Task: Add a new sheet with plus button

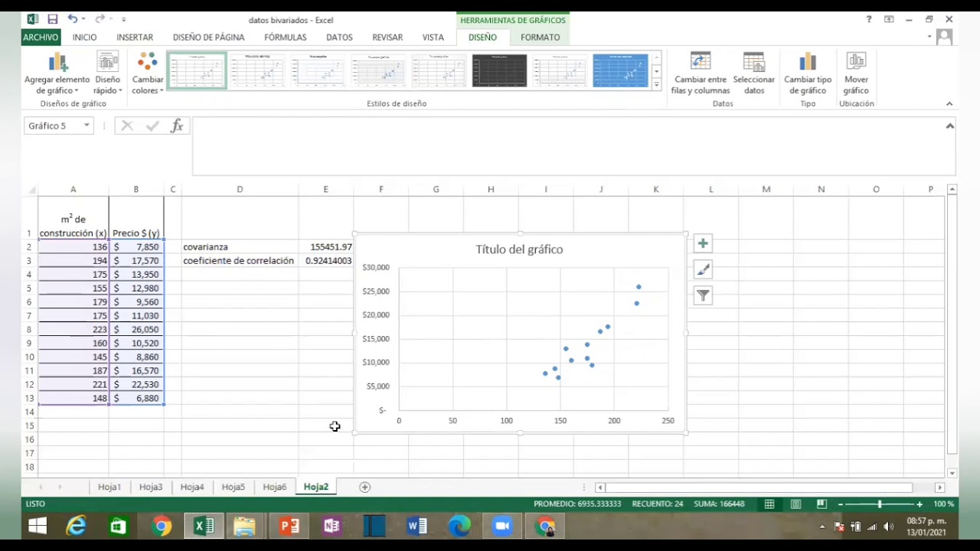Action: pos(365,487)
